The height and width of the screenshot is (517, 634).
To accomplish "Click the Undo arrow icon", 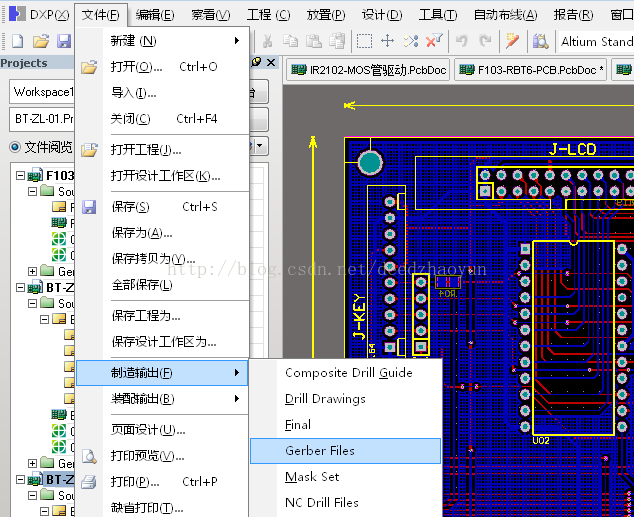I will point(462,41).
